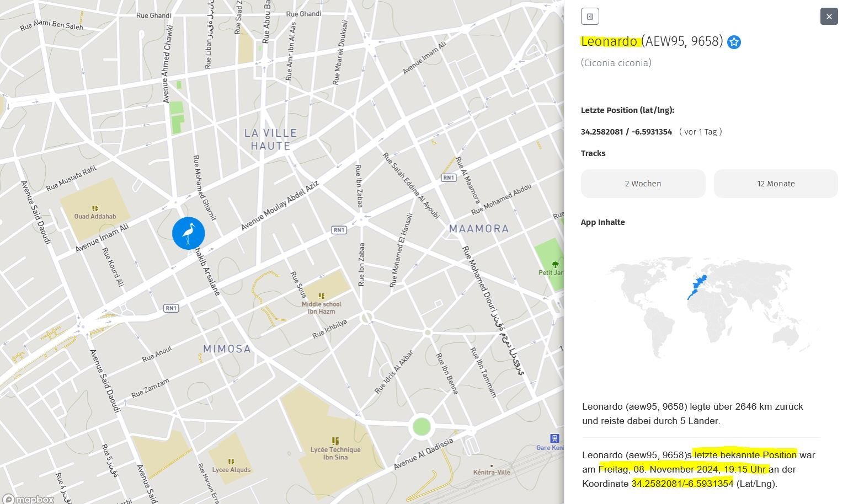Select the Lycee Alquds school icon
848x504 pixels.
pyautogui.click(x=231, y=462)
